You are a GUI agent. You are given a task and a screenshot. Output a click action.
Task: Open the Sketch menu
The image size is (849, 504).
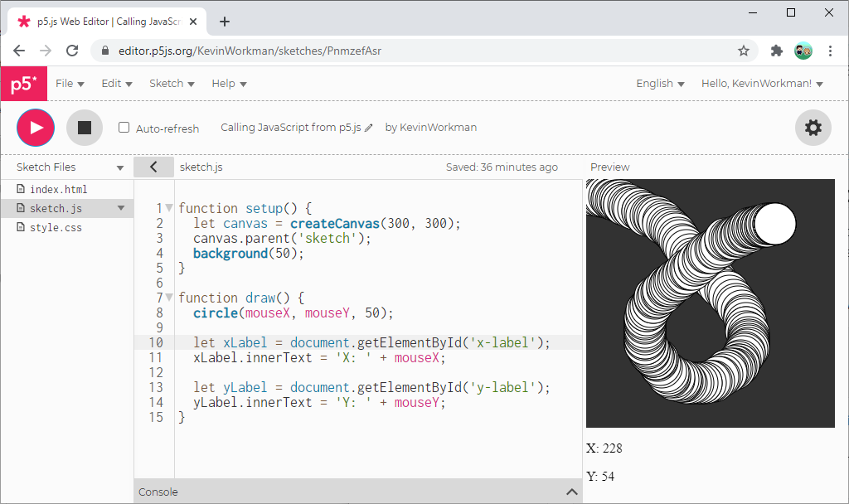[171, 83]
